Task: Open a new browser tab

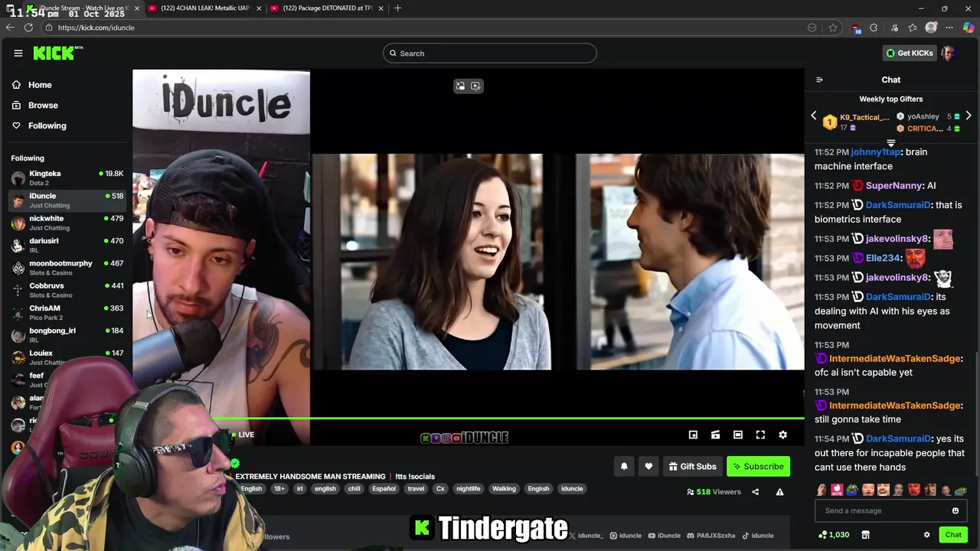Action: click(397, 8)
